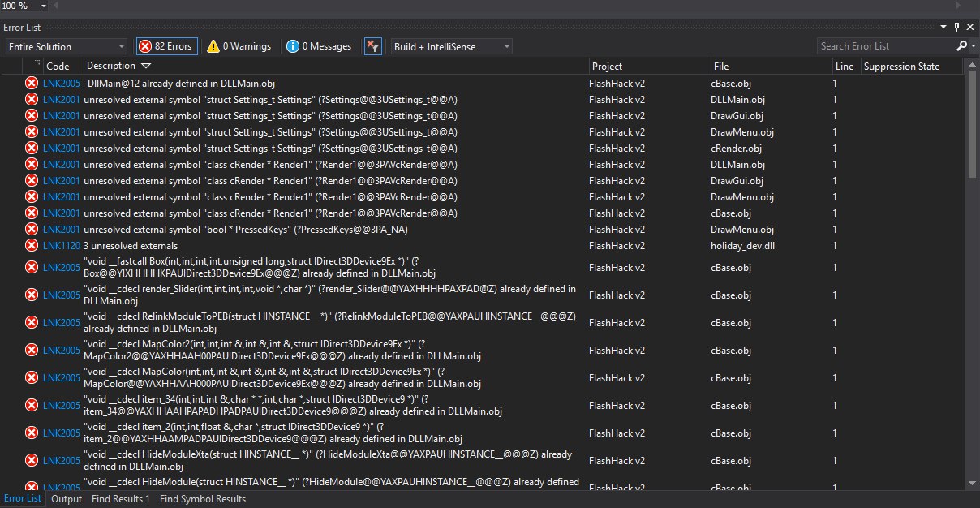This screenshot has height=508, width=980.
Task: Select the 'holiday_dev.dll' file cell
Action: point(743,245)
